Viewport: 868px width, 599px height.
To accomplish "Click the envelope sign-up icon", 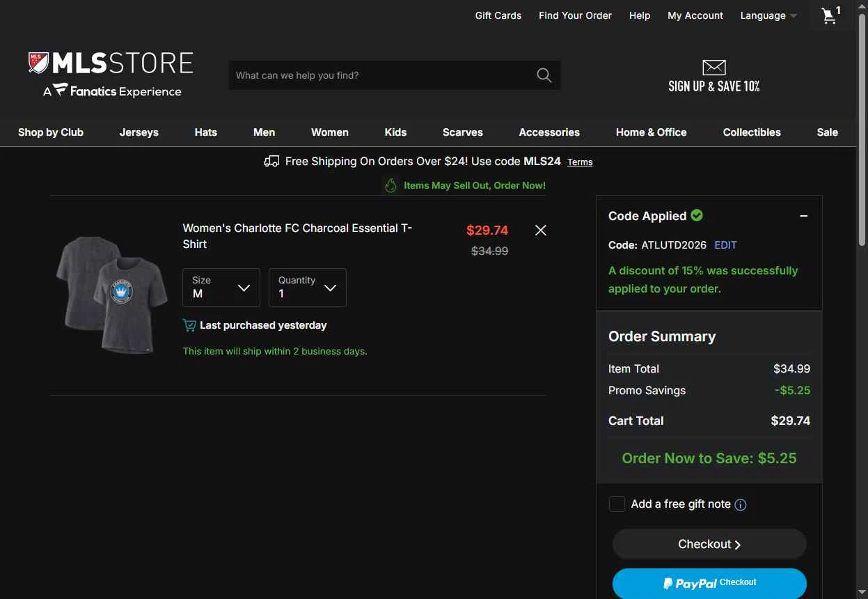I will click(x=714, y=68).
